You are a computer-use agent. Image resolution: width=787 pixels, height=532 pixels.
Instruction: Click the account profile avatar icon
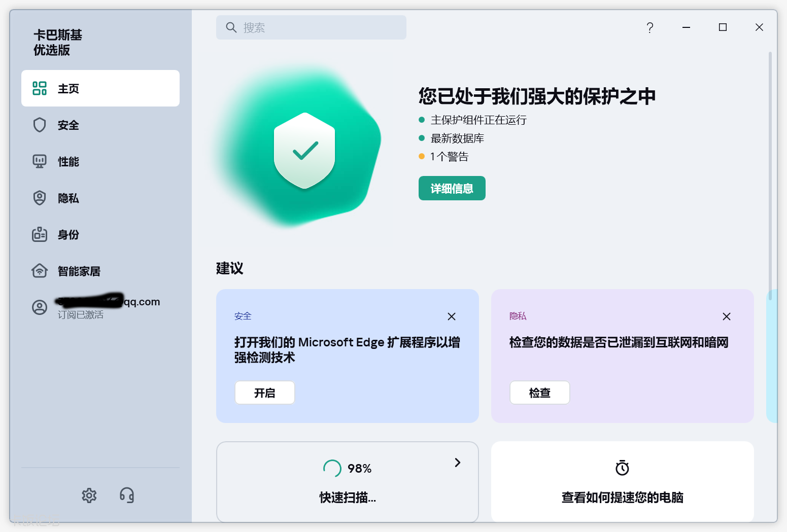(x=40, y=307)
